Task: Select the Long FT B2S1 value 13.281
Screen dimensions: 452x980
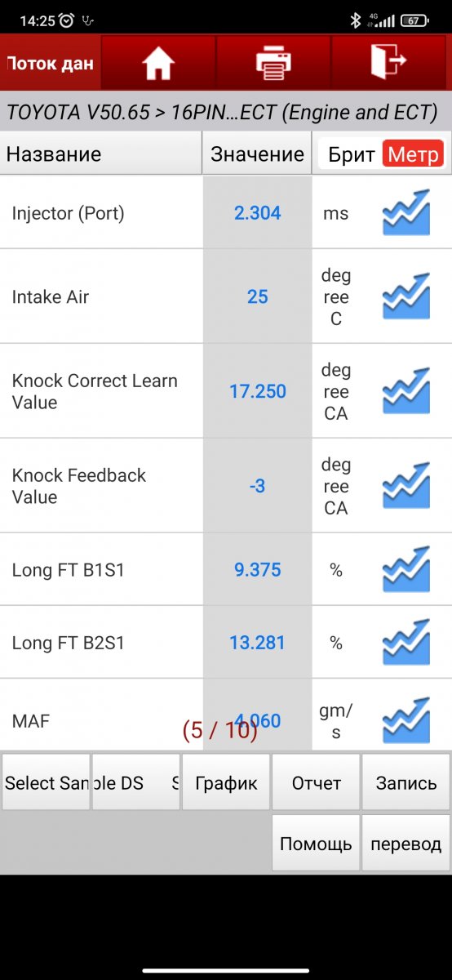Action: pos(257,643)
